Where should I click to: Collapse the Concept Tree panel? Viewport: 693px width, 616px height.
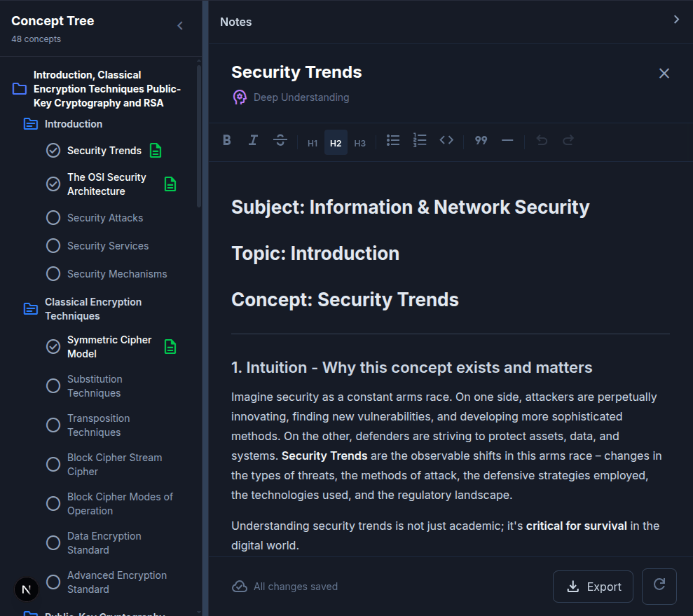point(180,25)
